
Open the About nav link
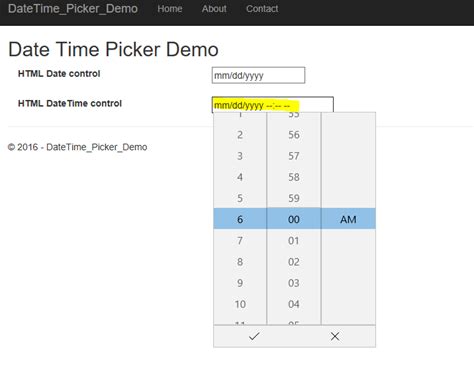click(x=214, y=9)
